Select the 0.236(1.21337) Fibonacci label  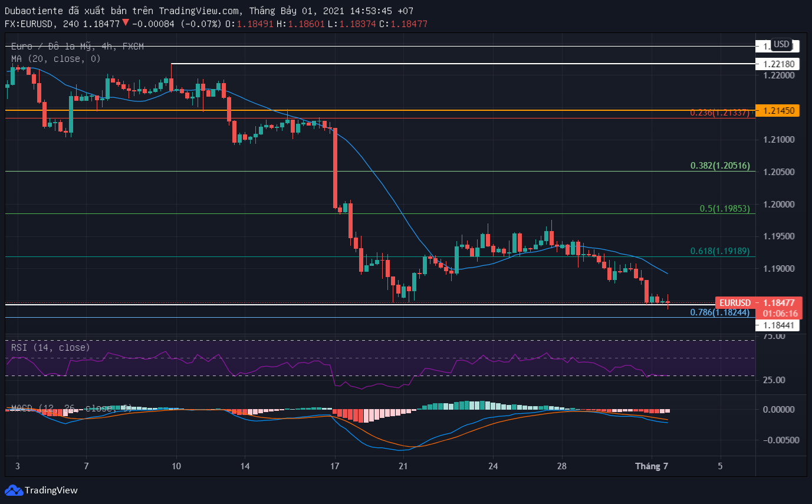click(x=720, y=112)
